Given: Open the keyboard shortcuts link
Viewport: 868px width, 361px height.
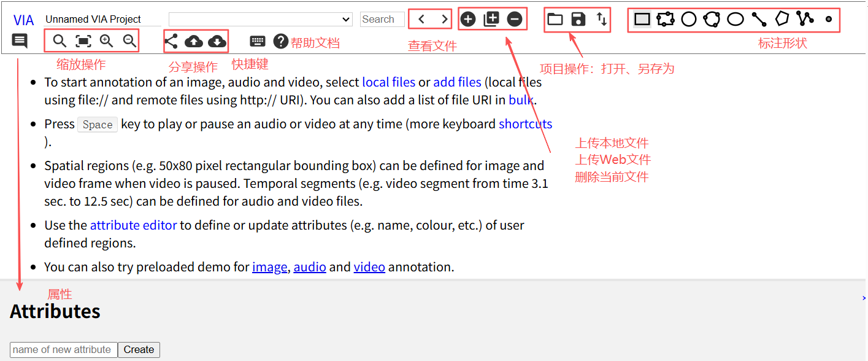Looking at the screenshot, I should (526, 124).
